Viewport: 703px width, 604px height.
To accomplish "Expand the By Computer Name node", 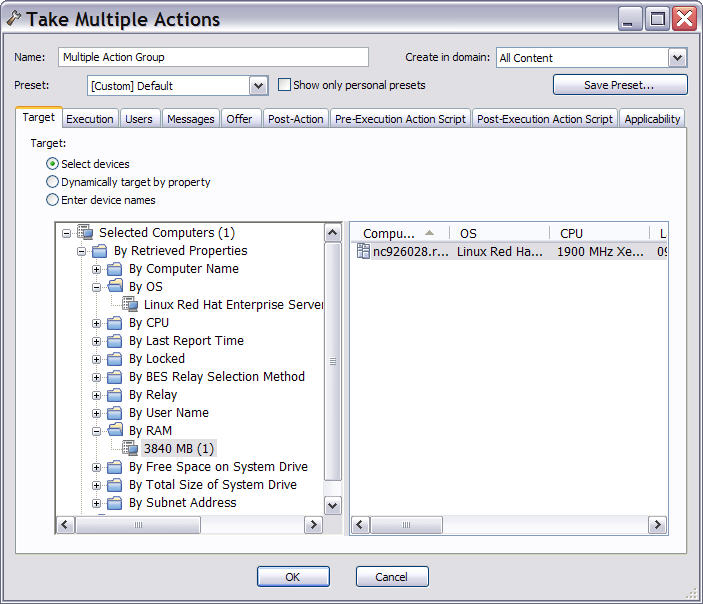I will 96,269.
